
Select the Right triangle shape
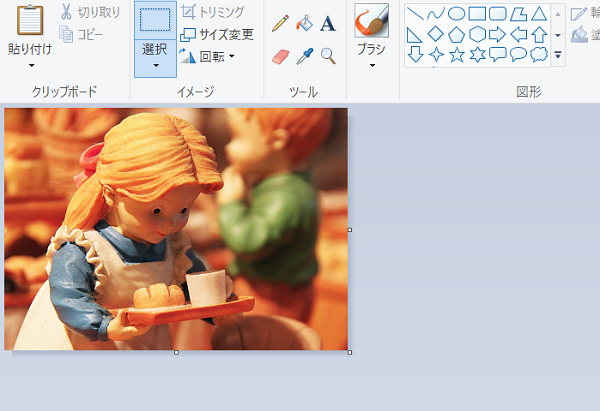[x=415, y=35]
